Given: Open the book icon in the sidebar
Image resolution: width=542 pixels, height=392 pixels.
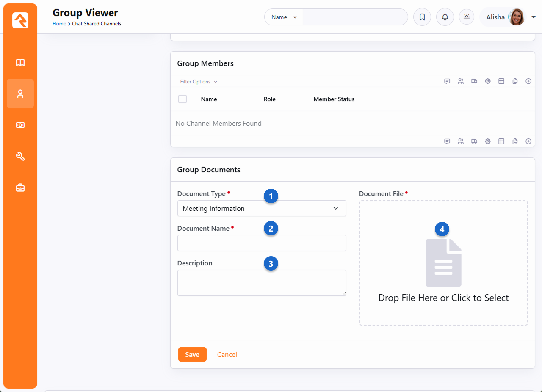Looking at the screenshot, I should coord(20,63).
